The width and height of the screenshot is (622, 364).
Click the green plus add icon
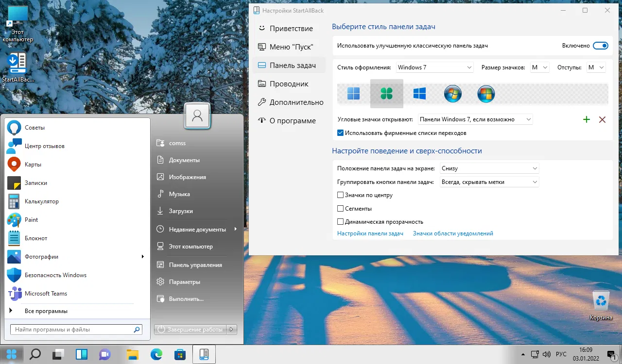[587, 119]
